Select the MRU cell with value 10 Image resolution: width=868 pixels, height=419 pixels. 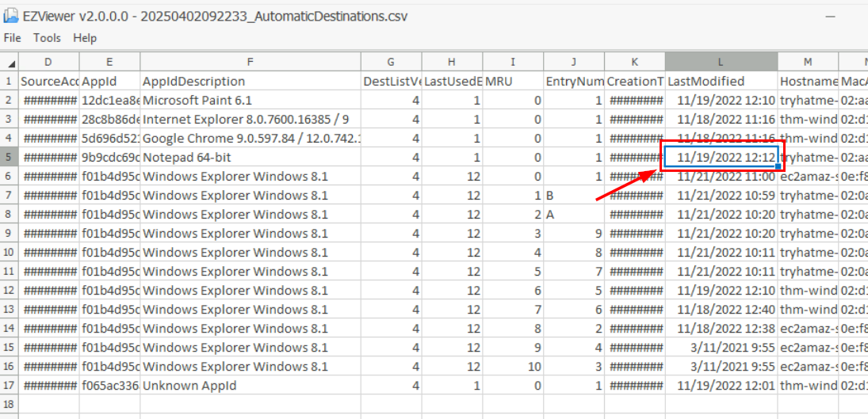coord(513,367)
